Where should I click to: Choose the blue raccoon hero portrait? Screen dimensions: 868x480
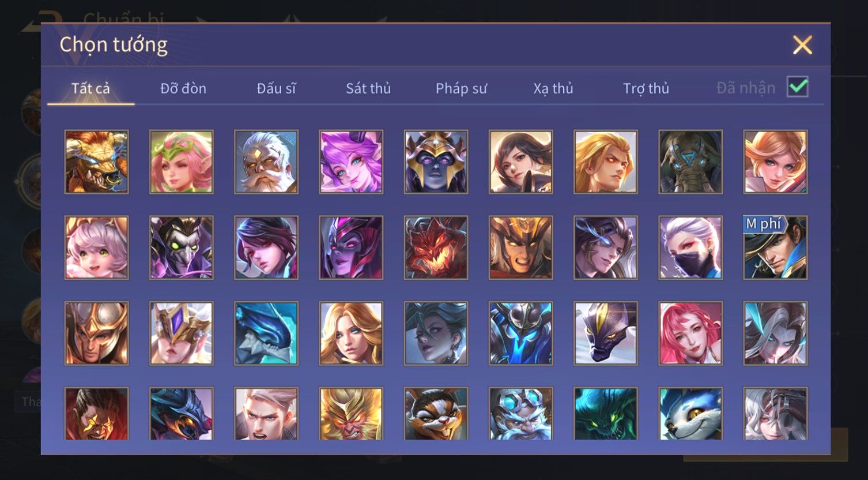(690, 413)
